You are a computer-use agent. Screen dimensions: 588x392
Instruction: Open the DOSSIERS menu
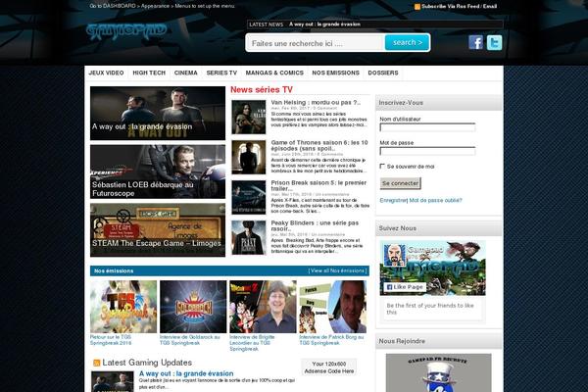(383, 73)
